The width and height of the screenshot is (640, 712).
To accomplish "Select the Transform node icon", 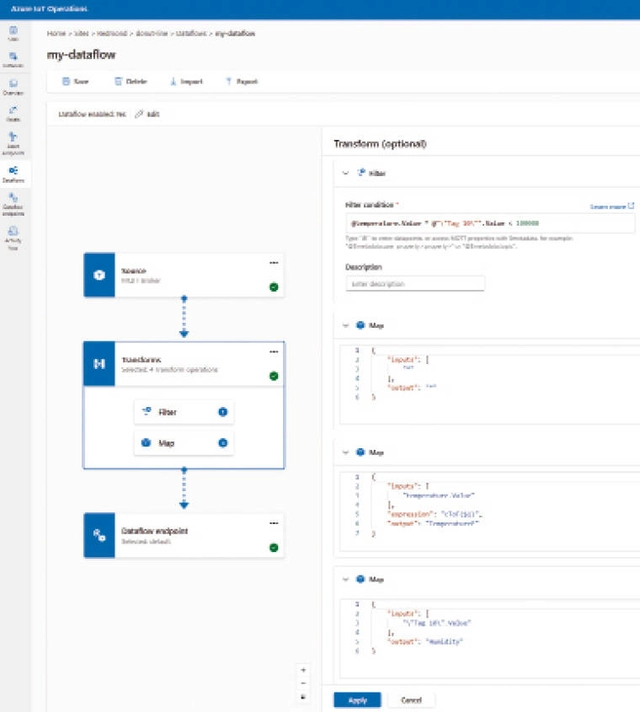I will [99, 364].
